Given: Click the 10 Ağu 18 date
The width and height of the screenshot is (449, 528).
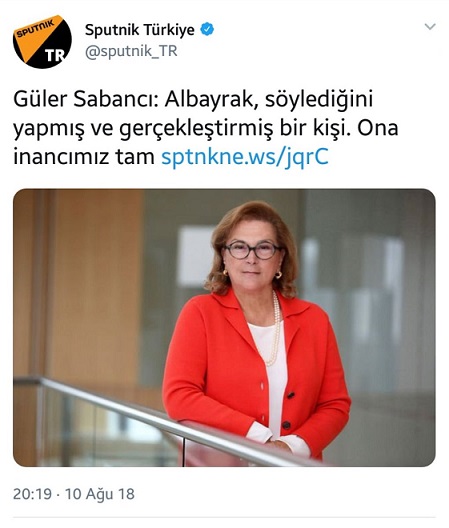Looking at the screenshot, I should pyautogui.click(x=100, y=494).
